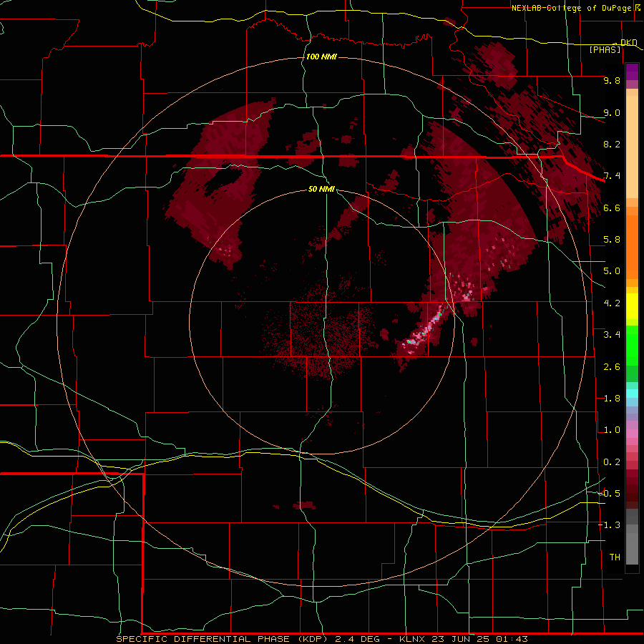Pick the purple band atop the color bar
Image resolution: width=644 pixels, height=644 pixels.
pyautogui.click(x=632, y=72)
